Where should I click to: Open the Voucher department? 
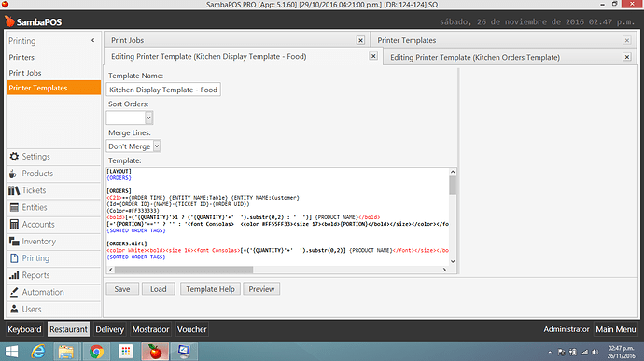click(x=192, y=329)
